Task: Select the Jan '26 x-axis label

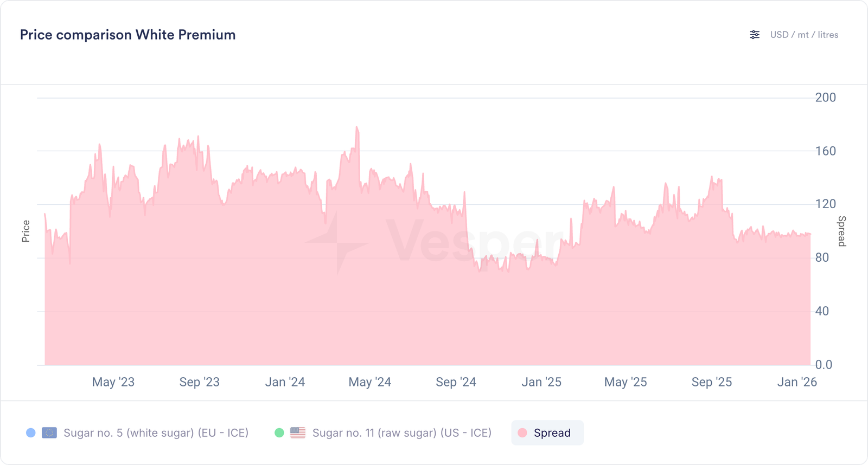Action: [797, 382]
